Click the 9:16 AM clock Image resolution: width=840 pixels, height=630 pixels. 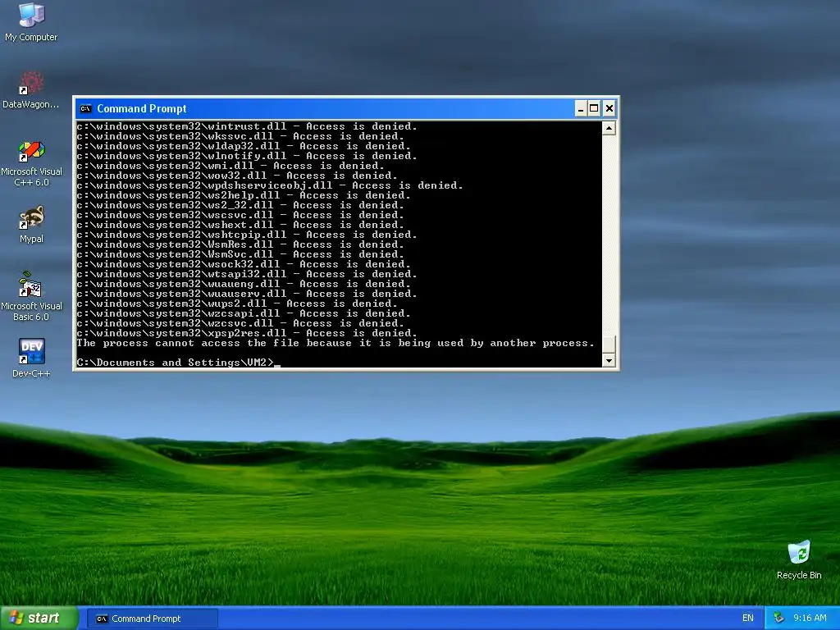tap(810, 619)
